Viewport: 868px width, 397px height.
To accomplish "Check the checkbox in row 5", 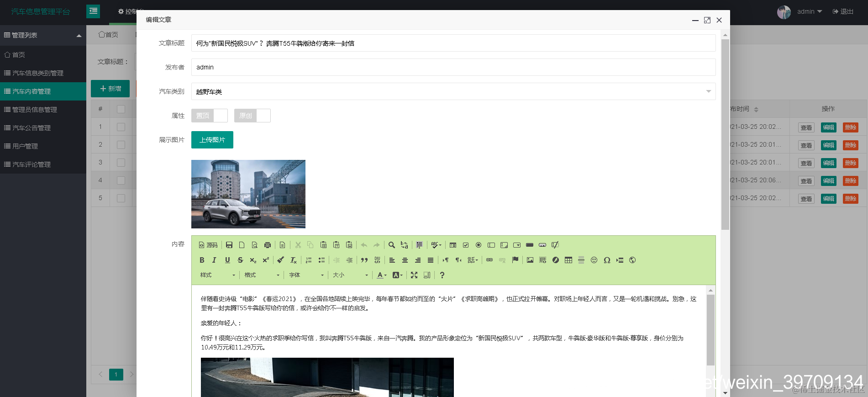I will (121, 198).
